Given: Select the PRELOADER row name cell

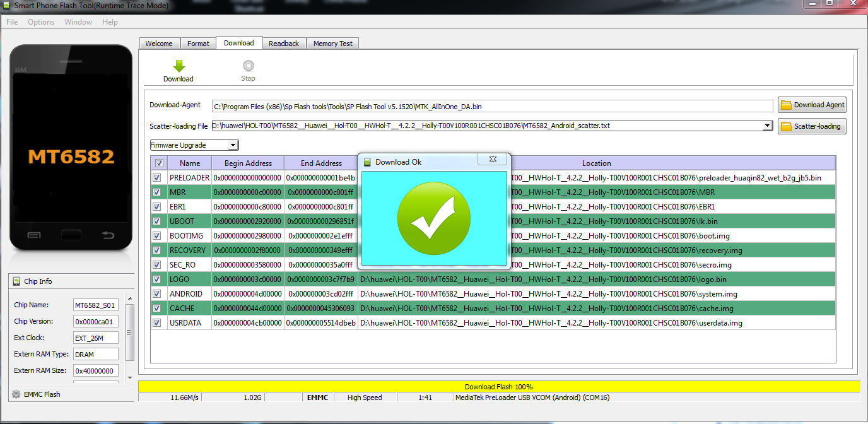Looking at the screenshot, I should coord(189,178).
